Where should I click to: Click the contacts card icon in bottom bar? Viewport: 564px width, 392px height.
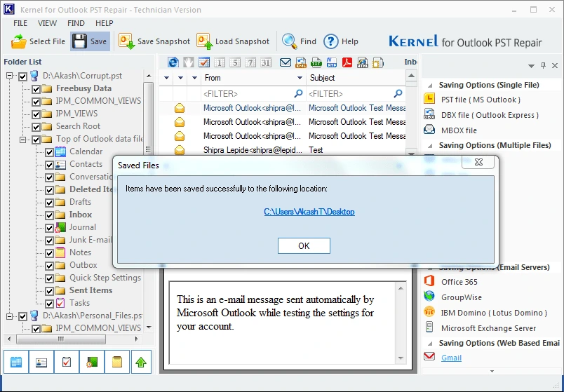(41, 362)
